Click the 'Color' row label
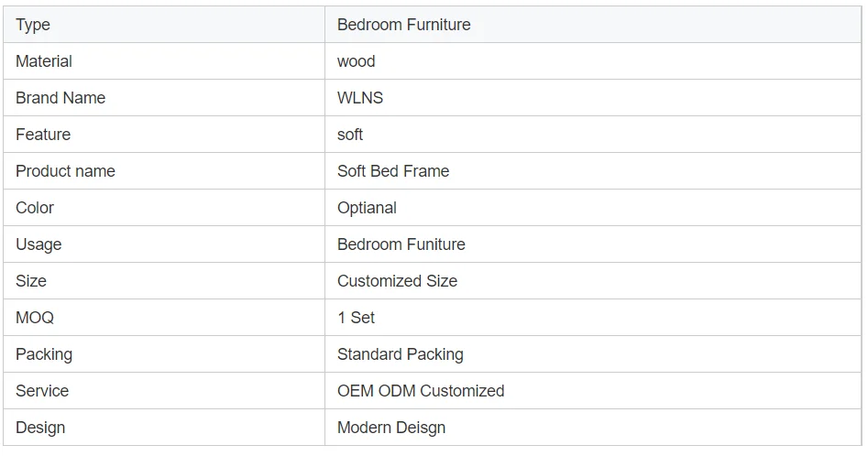Viewport: 868px width, 456px height. pos(35,208)
